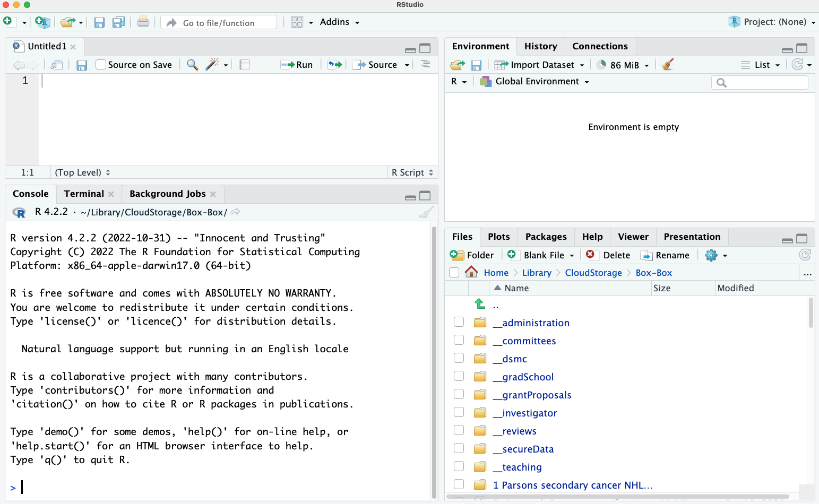Viewport: 819px width, 504px height.
Task: Open code tools magic wand
Action: 212,64
